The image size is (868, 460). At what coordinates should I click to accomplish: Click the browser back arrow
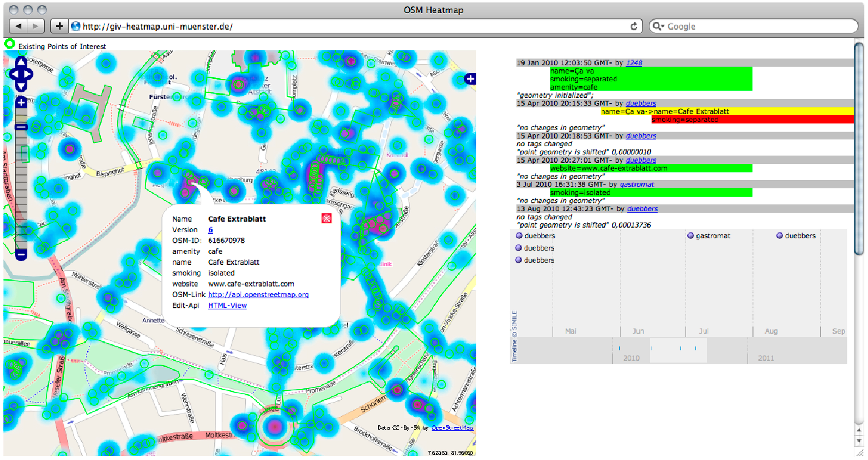coord(19,26)
